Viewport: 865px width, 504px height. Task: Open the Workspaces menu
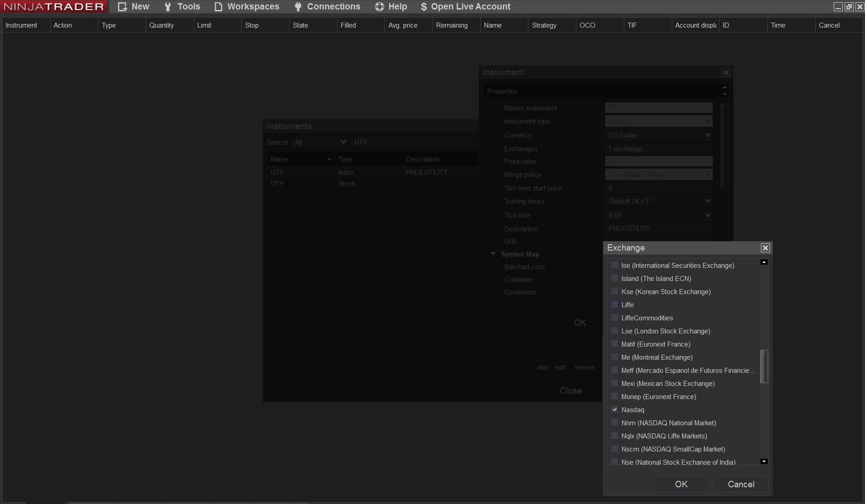[x=253, y=7]
